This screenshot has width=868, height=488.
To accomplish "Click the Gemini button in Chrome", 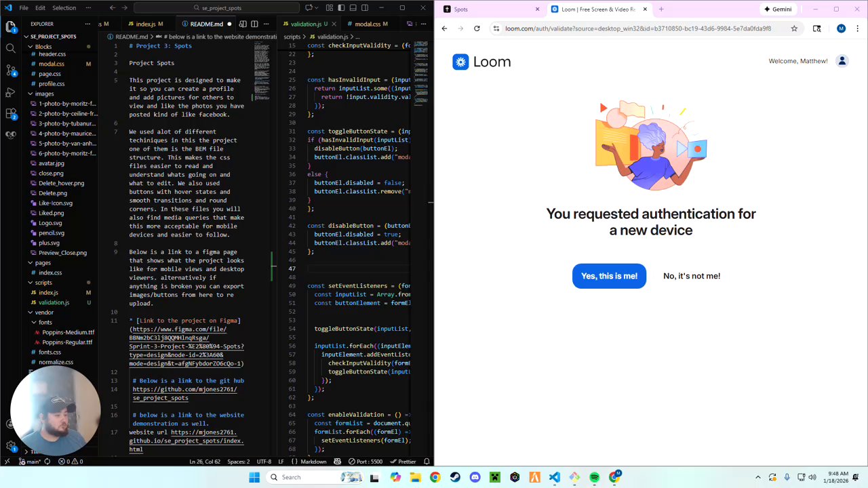I will [777, 9].
